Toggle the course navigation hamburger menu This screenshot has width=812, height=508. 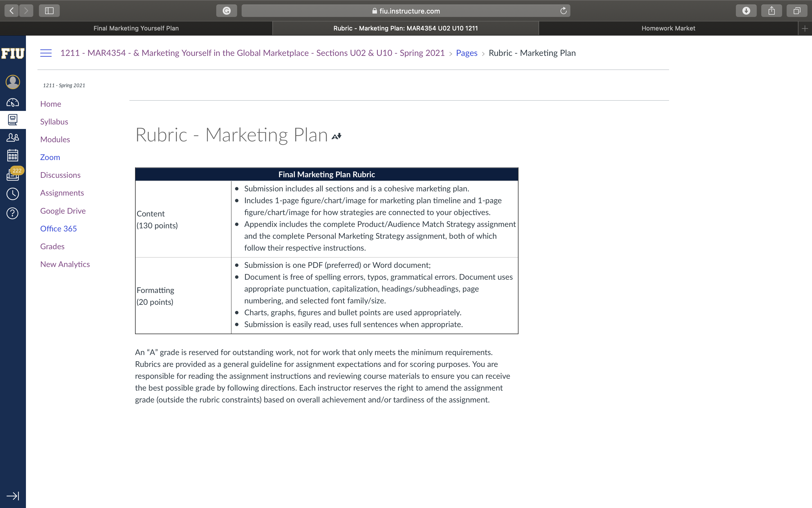click(46, 53)
